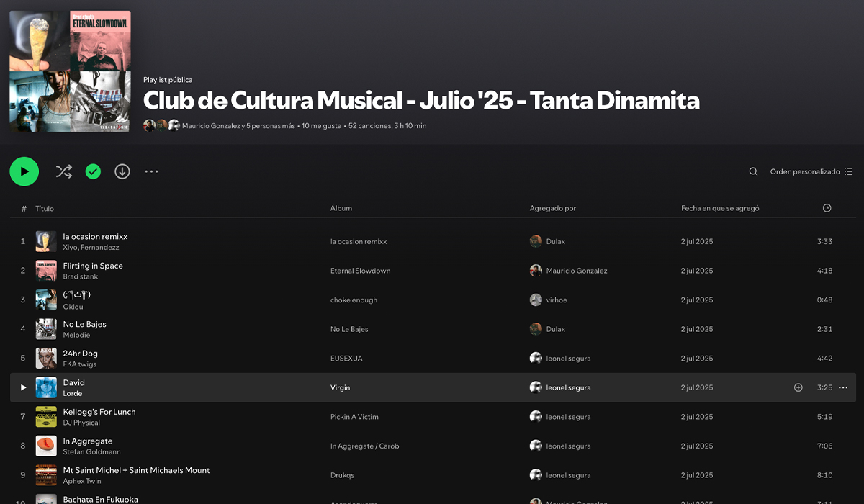Click the Flirting in Space track thumbnail
864x504 pixels.
click(46, 271)
